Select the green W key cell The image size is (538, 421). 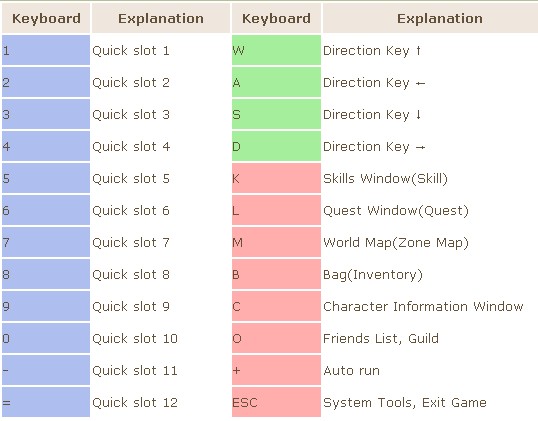tap(276, 50)
